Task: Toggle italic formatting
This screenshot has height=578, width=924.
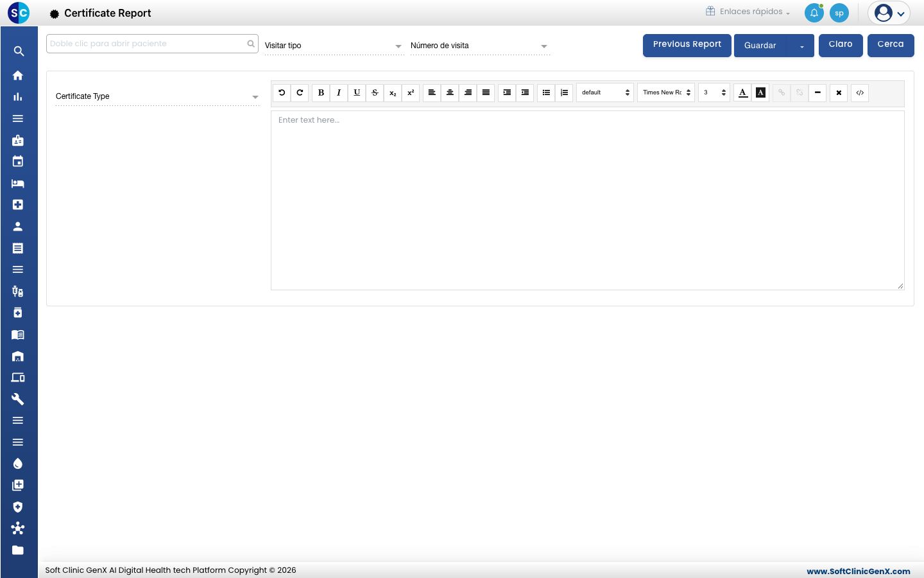Action: 339,92
